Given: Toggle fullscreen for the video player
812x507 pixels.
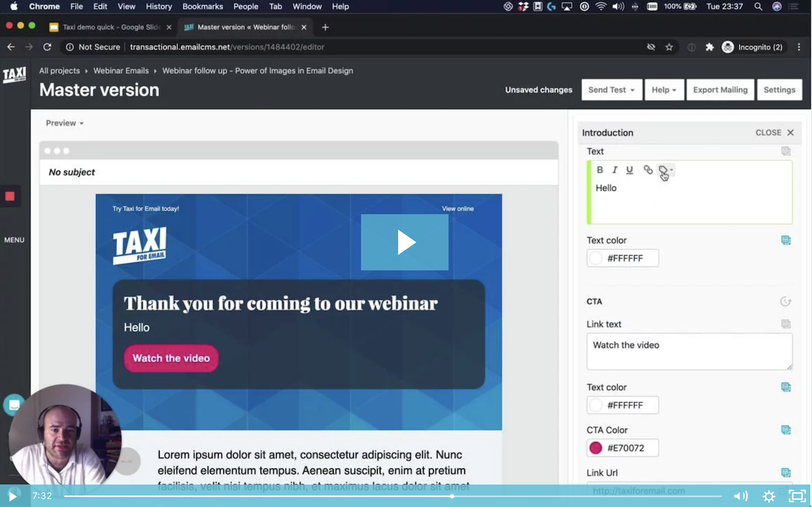Looking at the screenshot, I should [x=798, y=496].
